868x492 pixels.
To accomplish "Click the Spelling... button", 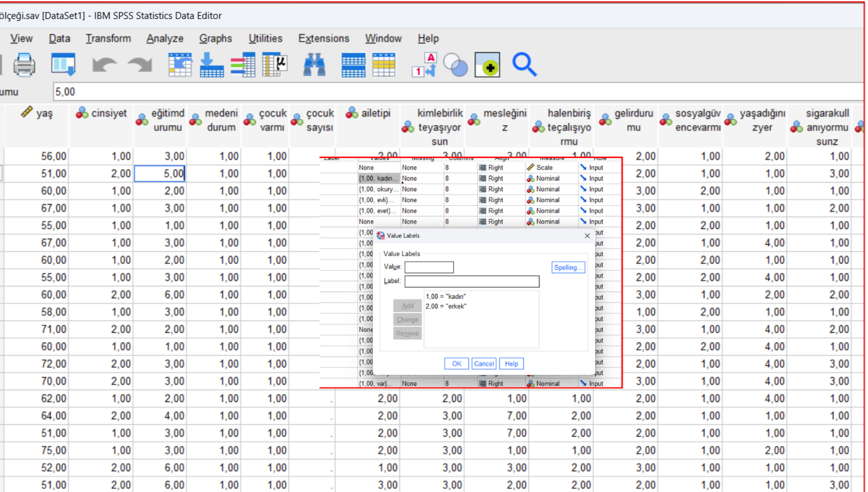I will 568,267.
